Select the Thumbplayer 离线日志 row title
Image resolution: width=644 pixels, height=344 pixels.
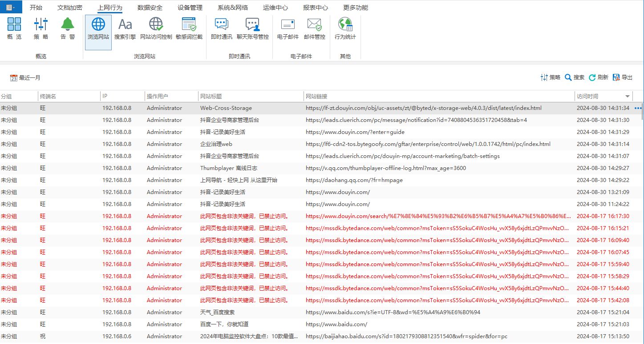click(229, 168)
